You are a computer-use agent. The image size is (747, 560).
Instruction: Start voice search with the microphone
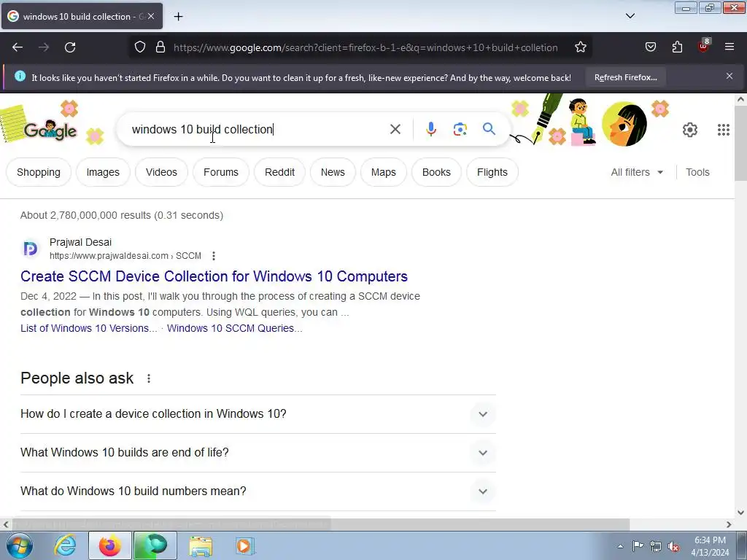(430, 129)
